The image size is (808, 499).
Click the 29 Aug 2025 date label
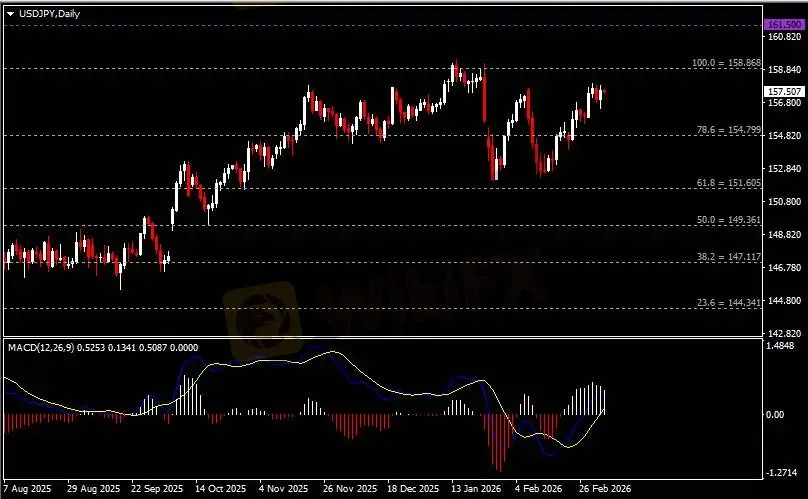click(93, 488)
